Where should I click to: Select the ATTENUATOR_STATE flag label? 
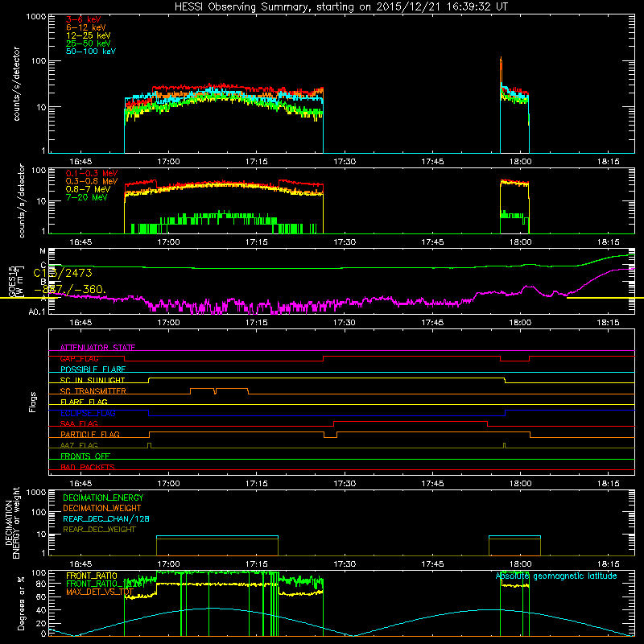97,348
